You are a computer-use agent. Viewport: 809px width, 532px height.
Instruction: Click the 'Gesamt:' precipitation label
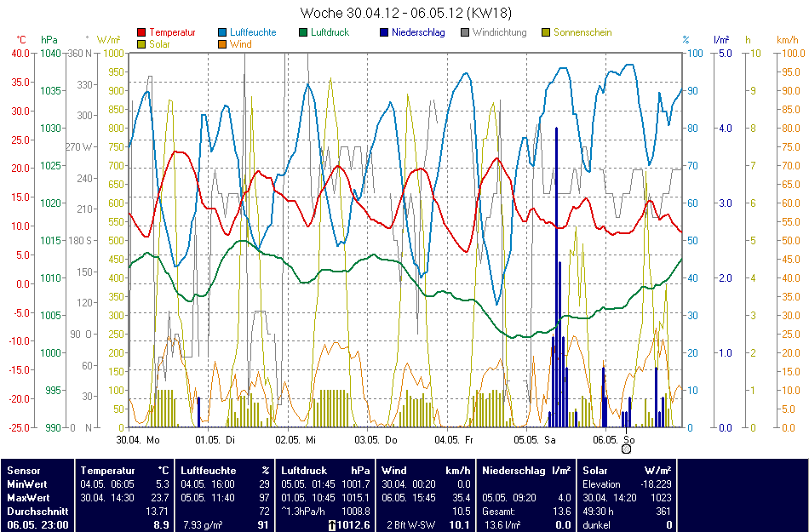click(498, 512)
